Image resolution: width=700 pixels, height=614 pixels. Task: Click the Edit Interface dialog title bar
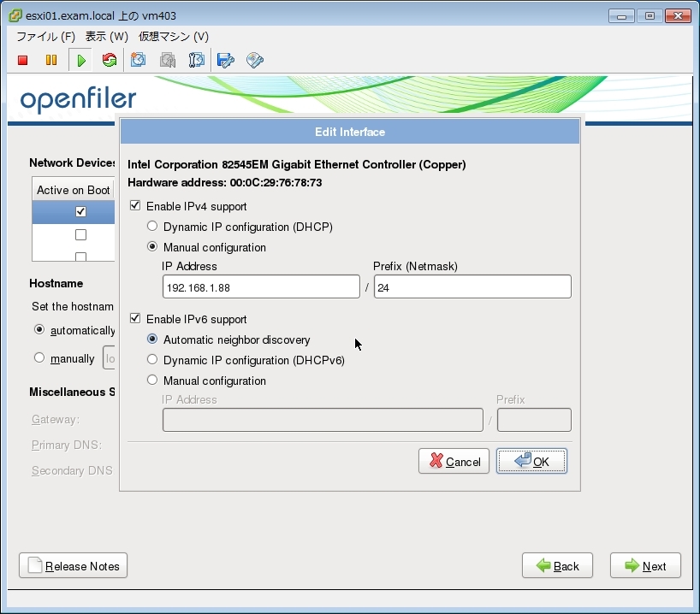point(350,132)
